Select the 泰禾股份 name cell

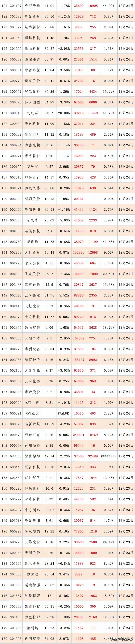[x=32, y=564]
